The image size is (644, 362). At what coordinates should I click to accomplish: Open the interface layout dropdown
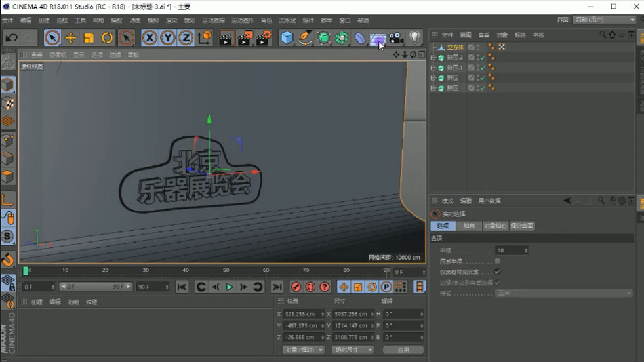click(x=604, y=20)
